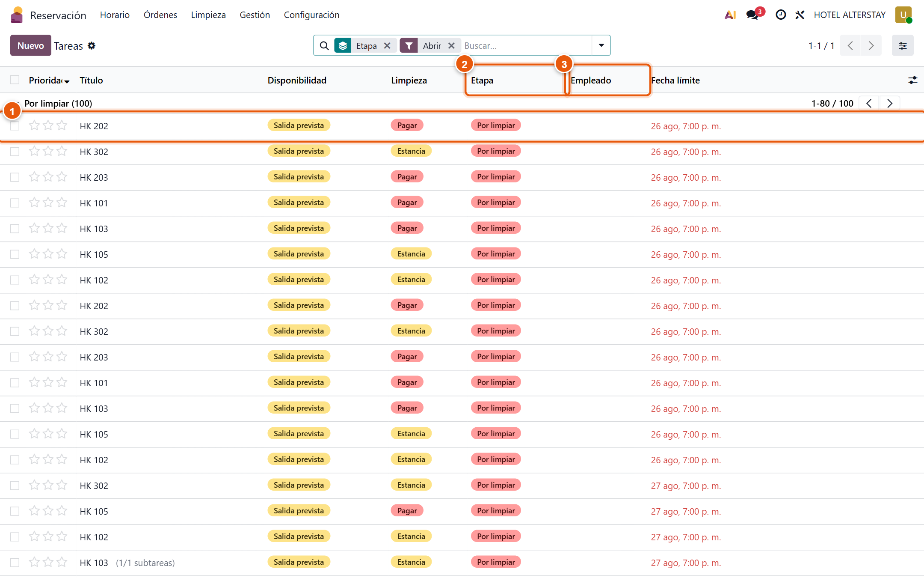The height and width of the screenshot is (578, 924).
Task: Open the view settings sliders button
Action: click(903, 46)
